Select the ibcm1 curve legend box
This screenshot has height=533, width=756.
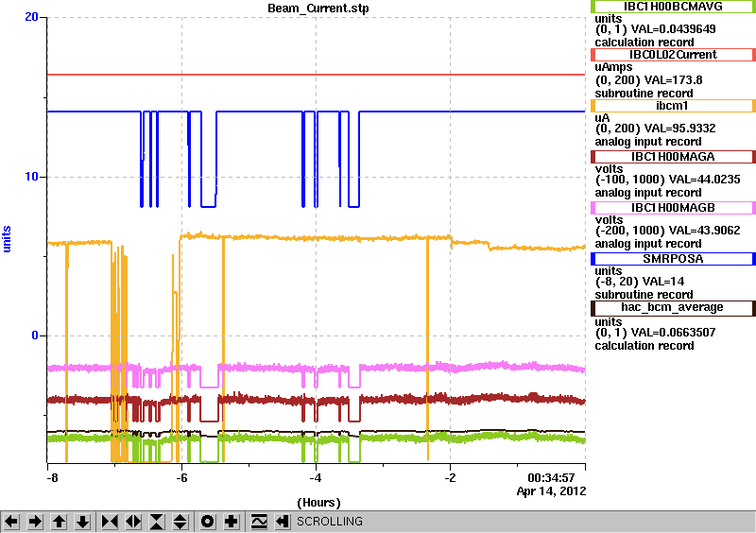[x=673, y=106]
